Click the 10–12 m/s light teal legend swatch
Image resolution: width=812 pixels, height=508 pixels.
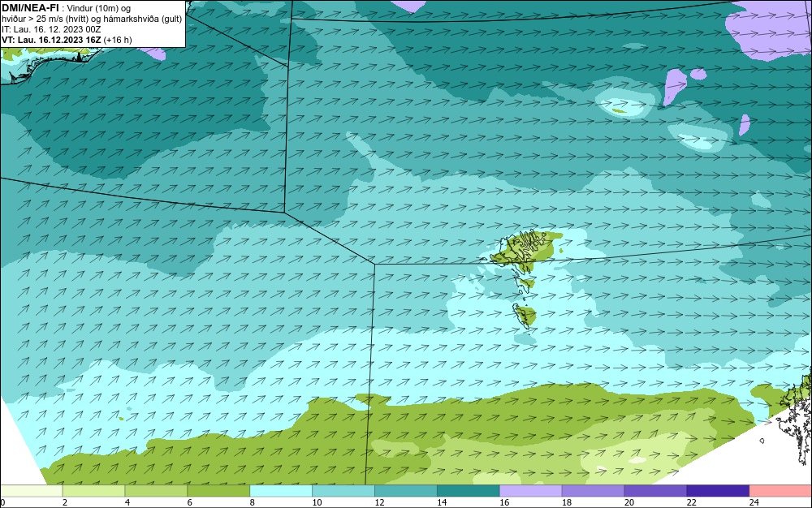tap(343, 491)
